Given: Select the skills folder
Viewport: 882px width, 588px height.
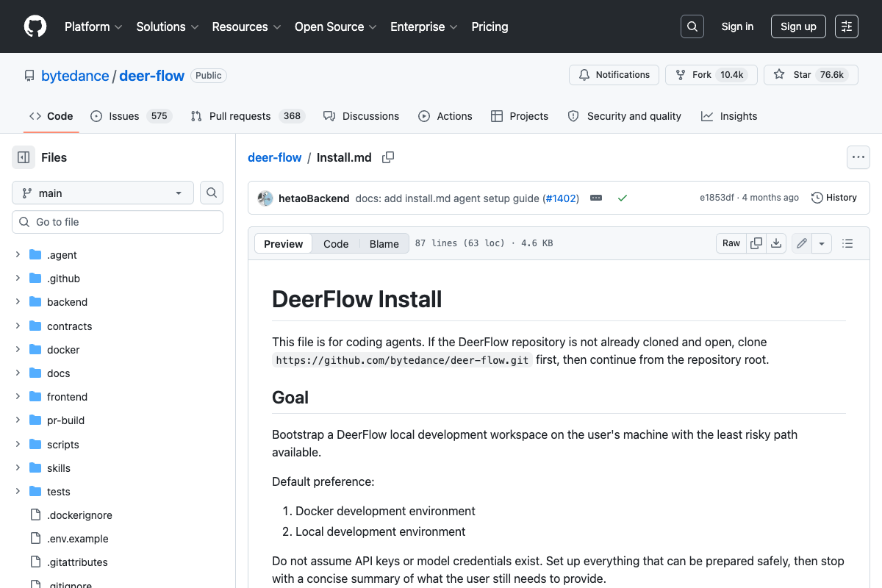Looking at the screenshot, I should pyautogui.click(x=59, y=468).
